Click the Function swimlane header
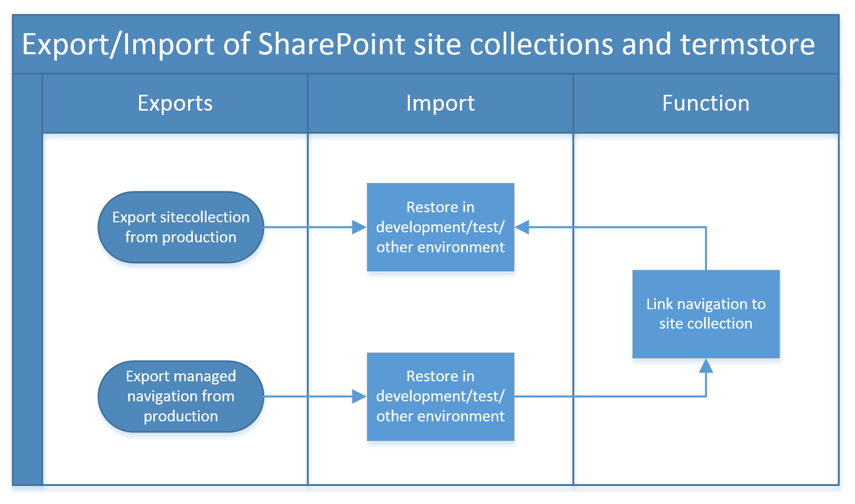The width and height of the screenshot is (855, 504). (705, 103)
